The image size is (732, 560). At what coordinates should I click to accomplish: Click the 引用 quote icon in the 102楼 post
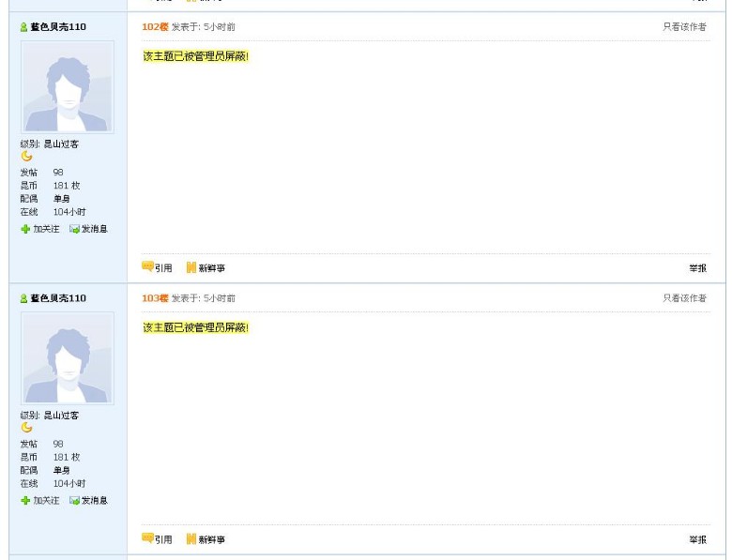(x=147, y=267)
